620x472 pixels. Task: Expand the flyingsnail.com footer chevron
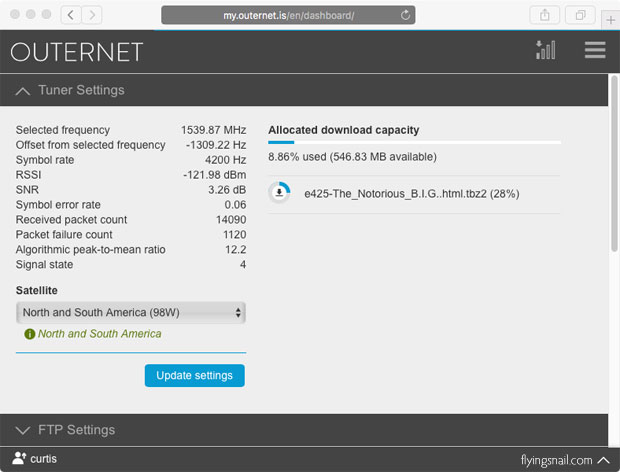coord(604,460)
